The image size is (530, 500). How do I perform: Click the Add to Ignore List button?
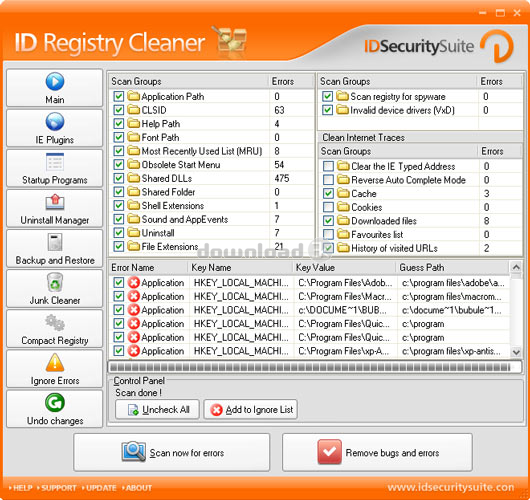click(250, 410)
